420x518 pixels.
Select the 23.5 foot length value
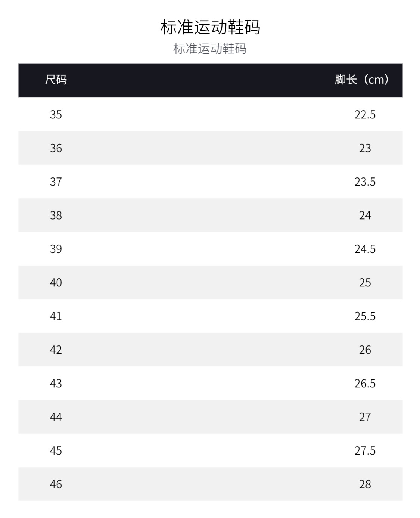365,182
